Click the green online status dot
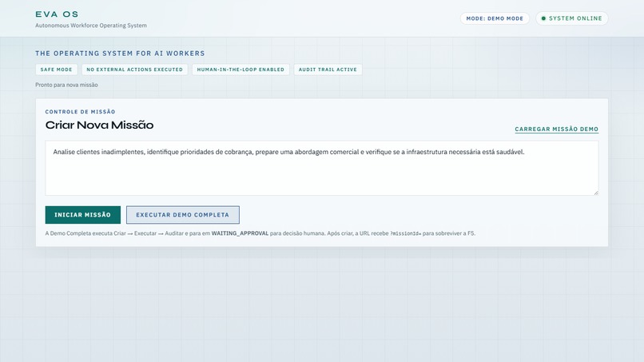Screen dimensions: 644x362 click(x=543, y=18)
